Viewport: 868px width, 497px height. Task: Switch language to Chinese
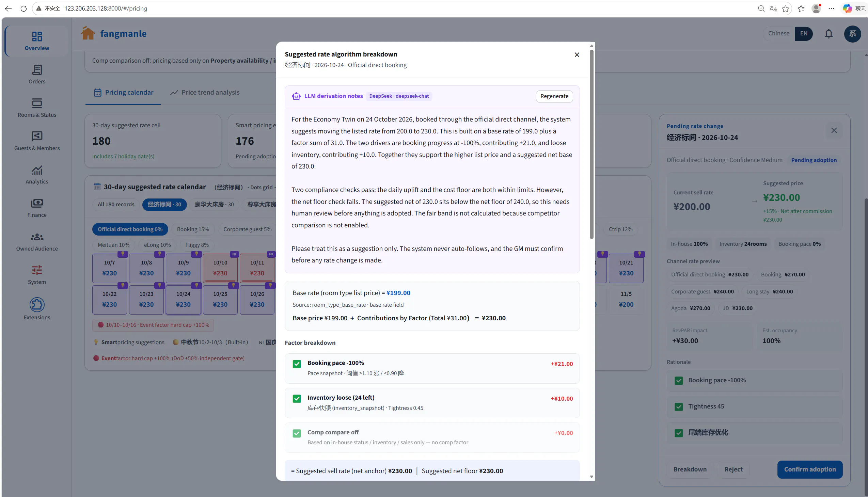[x=778, y=33]
